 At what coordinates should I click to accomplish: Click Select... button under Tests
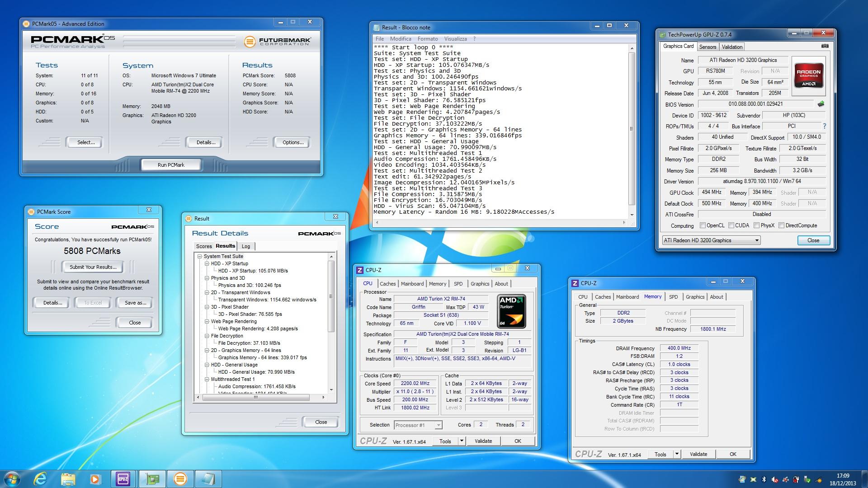pos(85,142)
